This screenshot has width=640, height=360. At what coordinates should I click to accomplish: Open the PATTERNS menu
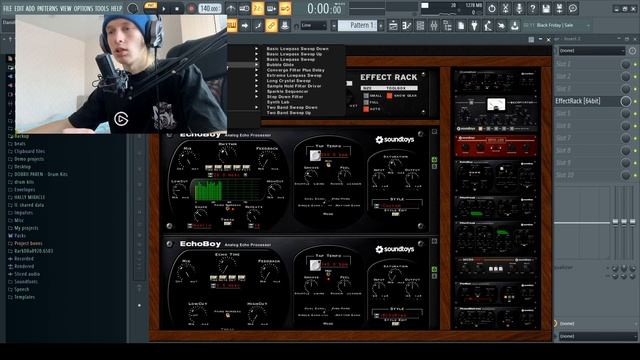coord(47,8)
